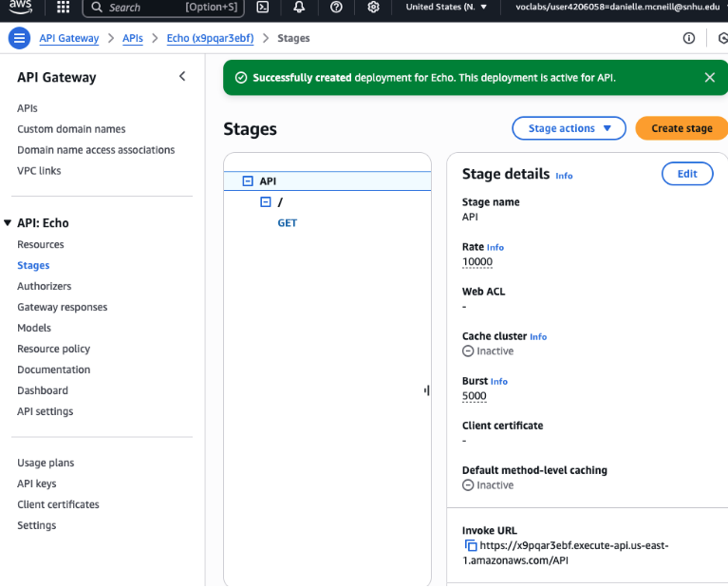Open the AWS home logo
The height and width of the screenshot is (588, 728).
tap(21, 7)
